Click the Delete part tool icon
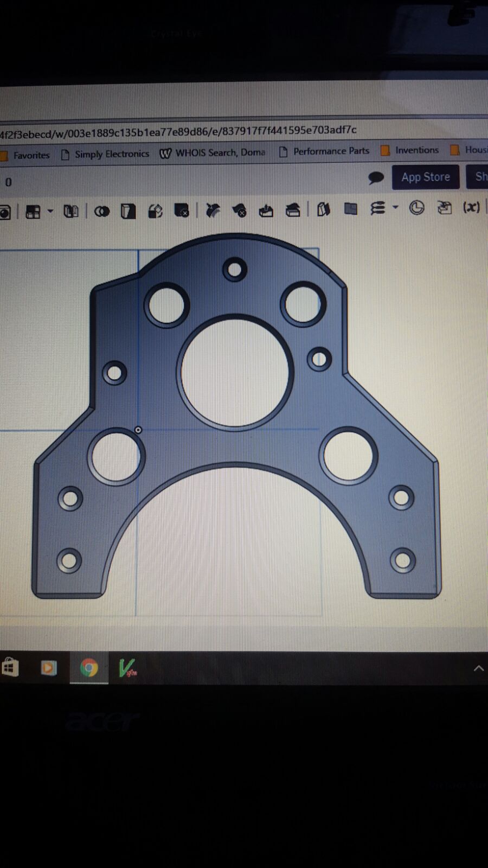This screenshot has width=488, height=868. point(182,210)
